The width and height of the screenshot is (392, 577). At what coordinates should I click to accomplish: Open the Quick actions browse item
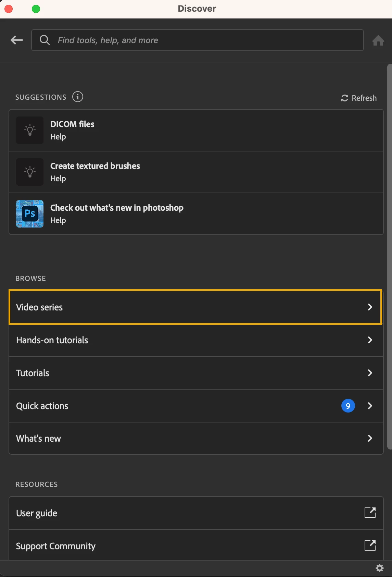pos(42,406)
